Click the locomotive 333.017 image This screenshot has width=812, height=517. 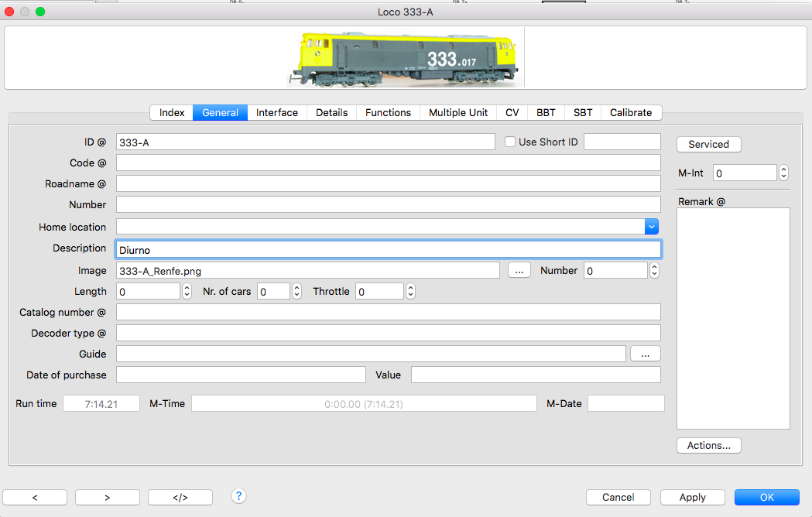[406, 58]
